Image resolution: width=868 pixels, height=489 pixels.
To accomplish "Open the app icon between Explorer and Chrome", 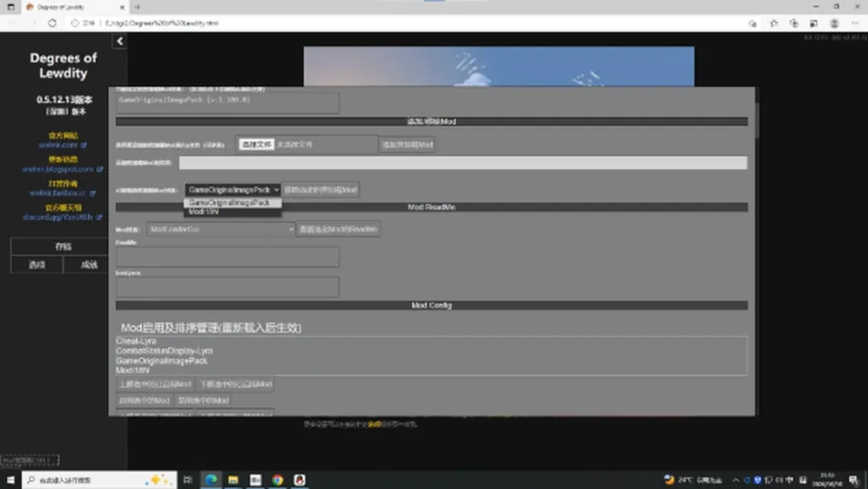I will coord(255,480).
